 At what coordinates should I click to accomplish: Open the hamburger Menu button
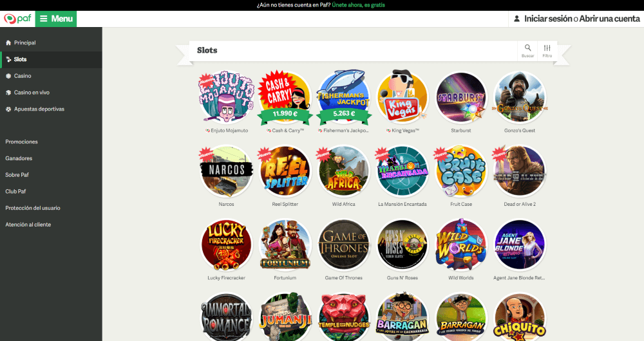point(56,19)
